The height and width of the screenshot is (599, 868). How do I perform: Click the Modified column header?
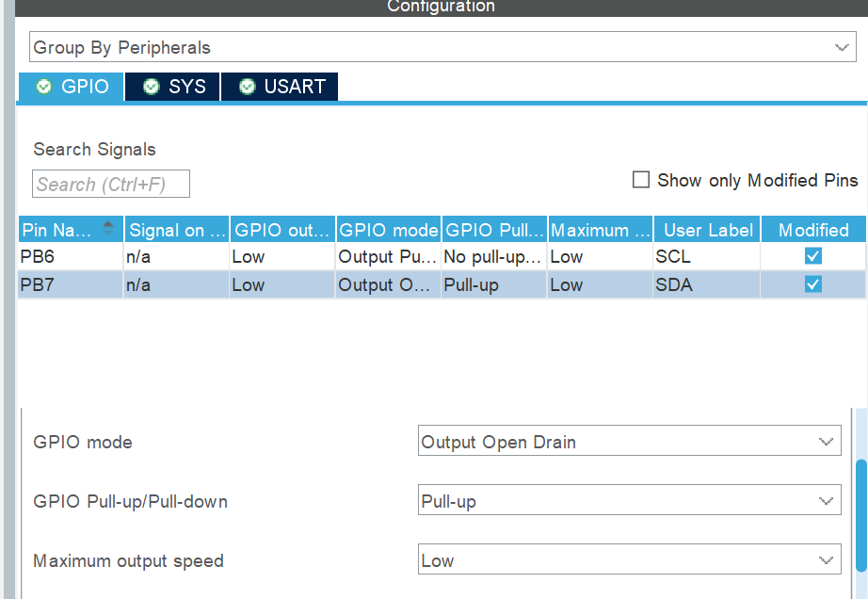[813, 230]
